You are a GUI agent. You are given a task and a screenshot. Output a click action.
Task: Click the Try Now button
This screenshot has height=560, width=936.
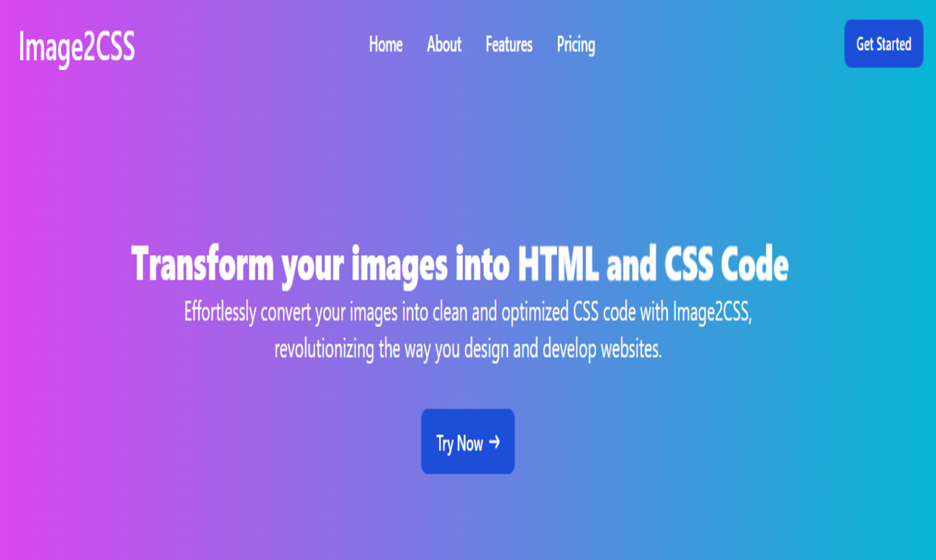coord(468,441)
